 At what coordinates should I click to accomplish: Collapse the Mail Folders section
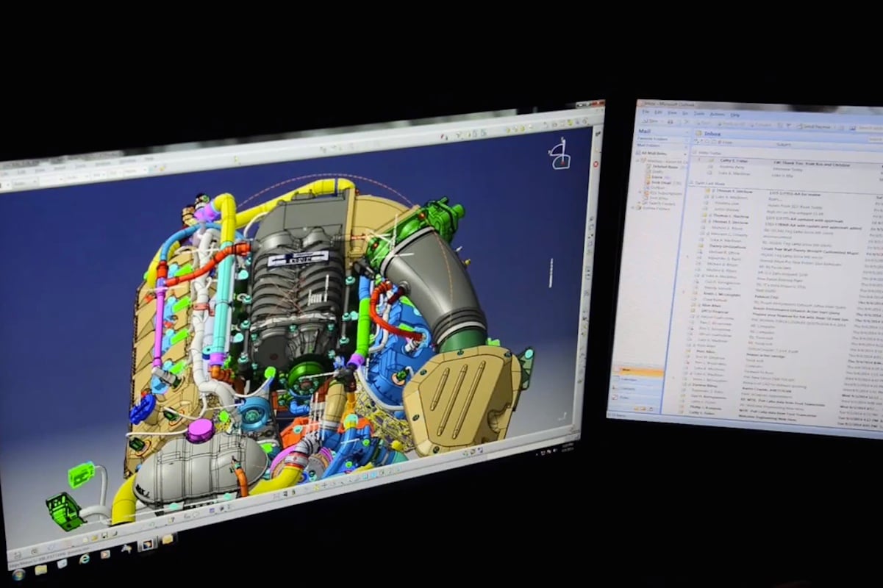[x=686, y=147]
